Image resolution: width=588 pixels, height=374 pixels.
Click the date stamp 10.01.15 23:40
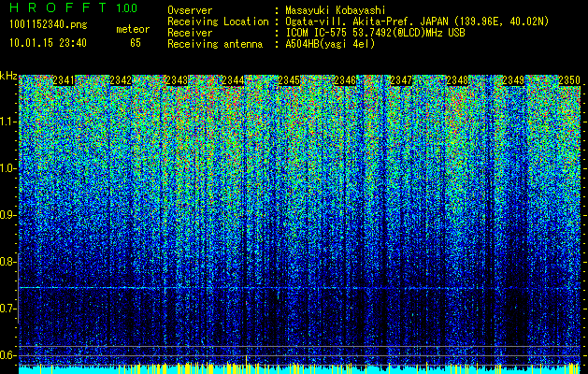[x=48, y=43]
